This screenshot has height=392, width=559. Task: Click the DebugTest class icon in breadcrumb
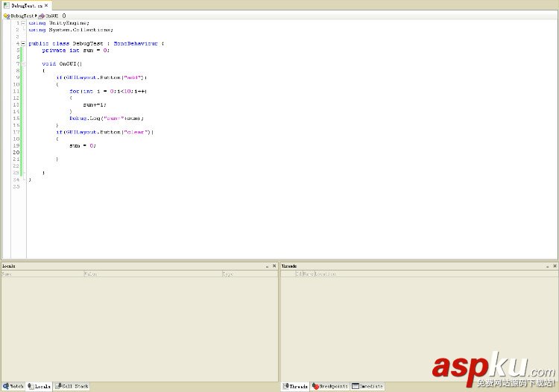pos(7,16)
